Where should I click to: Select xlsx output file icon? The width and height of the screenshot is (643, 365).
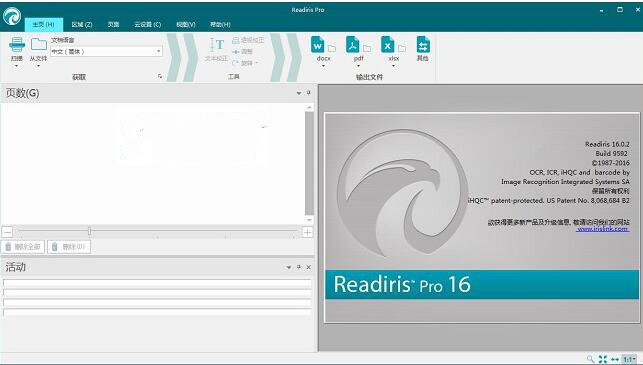[388, 45]
